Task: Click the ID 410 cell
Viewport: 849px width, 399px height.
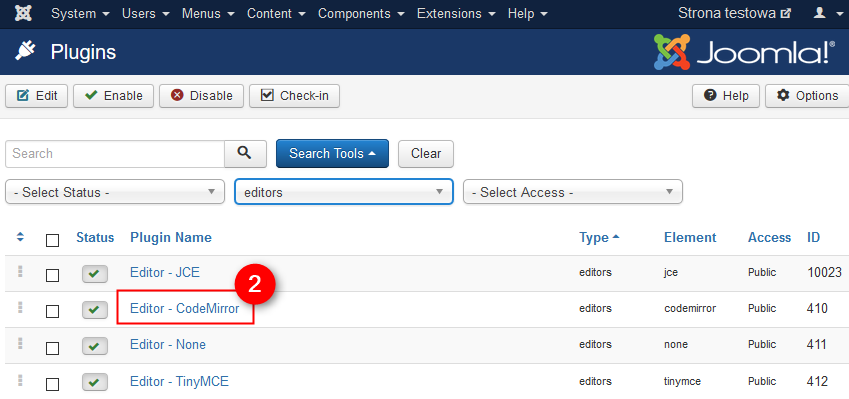Action: click(817, 309)
